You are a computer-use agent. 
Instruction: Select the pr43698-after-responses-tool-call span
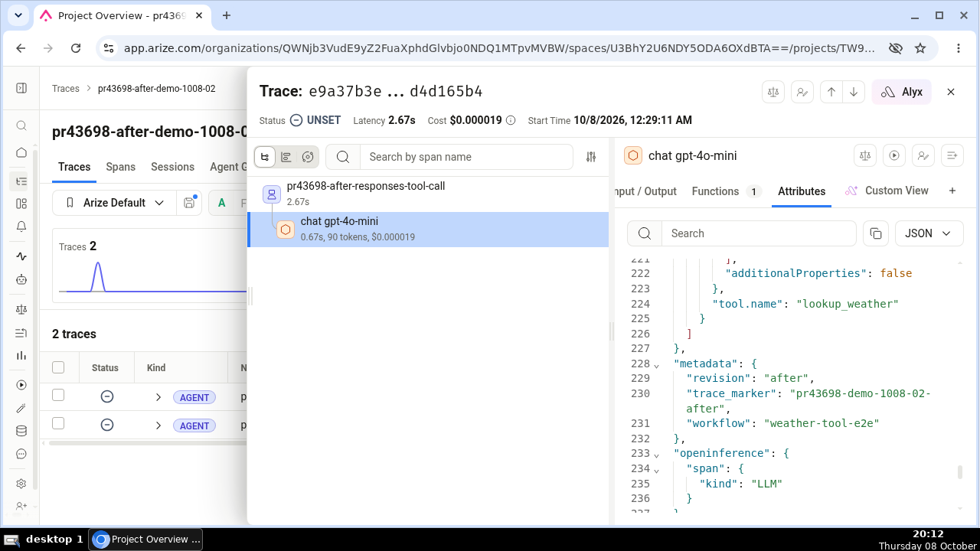pyautogui.click(x=429, y=194)
